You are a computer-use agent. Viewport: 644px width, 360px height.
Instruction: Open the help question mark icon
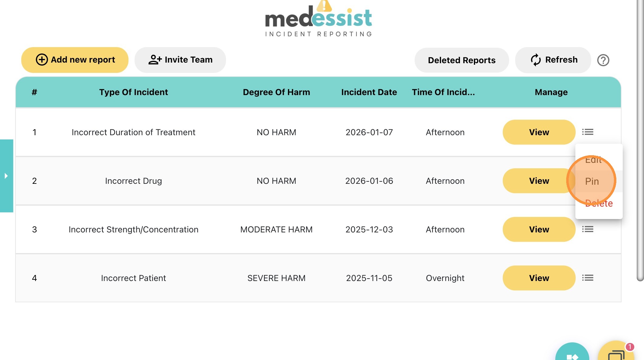(x=603, y=60)
